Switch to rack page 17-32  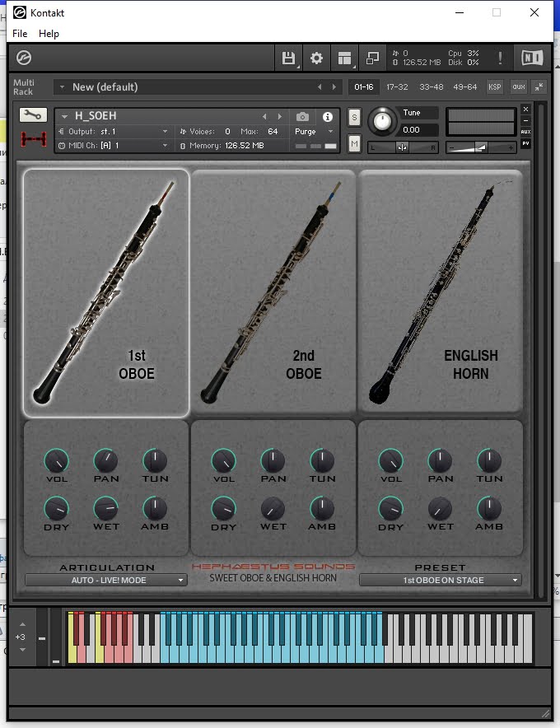pos(397,86)
